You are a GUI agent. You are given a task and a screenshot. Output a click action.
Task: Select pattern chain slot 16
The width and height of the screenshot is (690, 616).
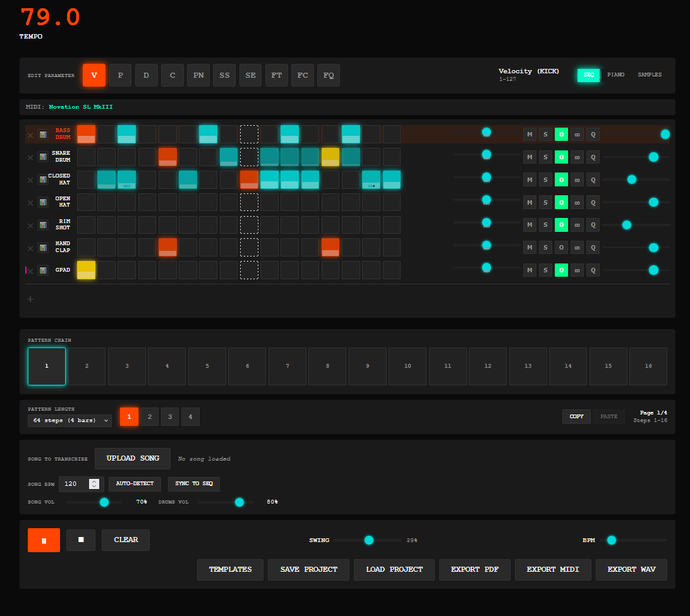(648, 366)
